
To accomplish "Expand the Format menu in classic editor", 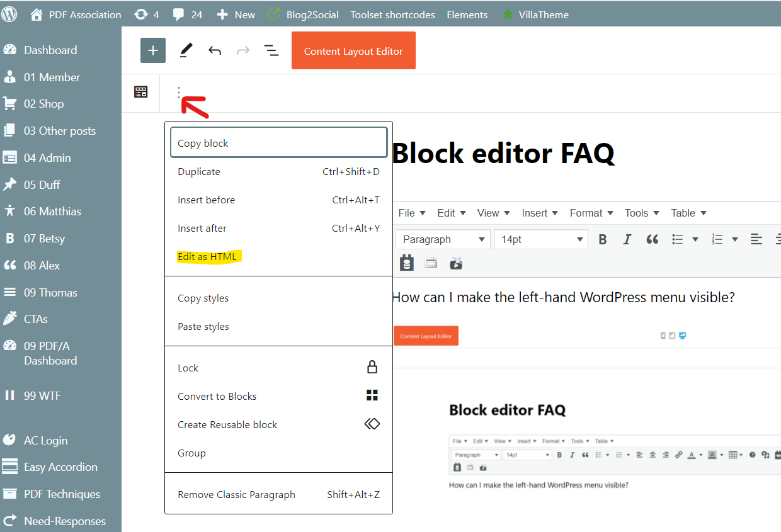I will click(x=592, y=213).
